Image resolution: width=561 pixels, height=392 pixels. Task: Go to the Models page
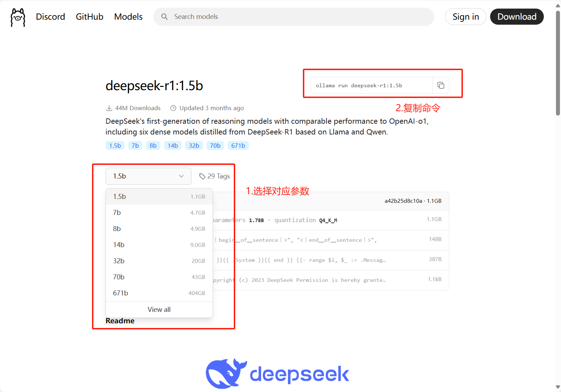[x=128, y=17]
